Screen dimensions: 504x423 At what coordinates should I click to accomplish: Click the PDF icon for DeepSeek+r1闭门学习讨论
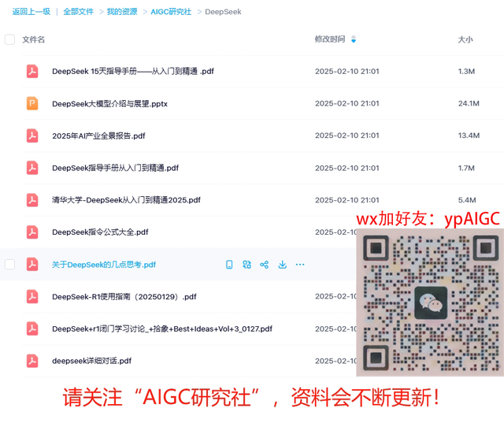point(32,328)
